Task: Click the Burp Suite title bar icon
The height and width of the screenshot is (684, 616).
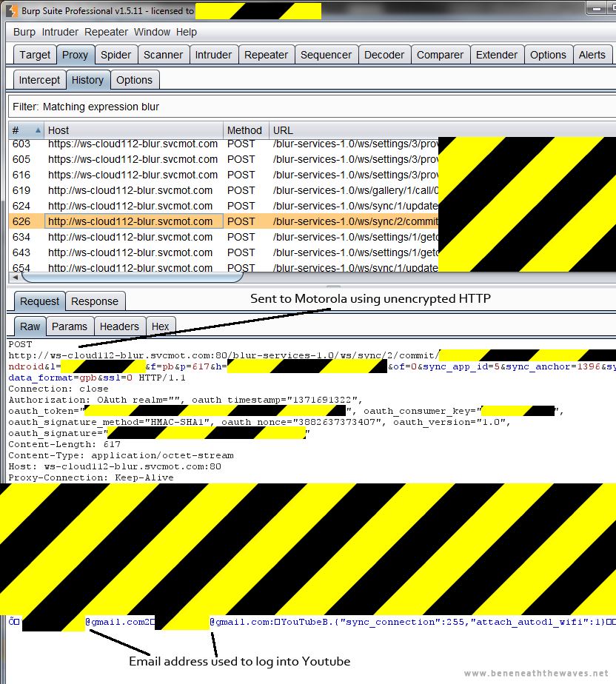Action: point(12,10)
